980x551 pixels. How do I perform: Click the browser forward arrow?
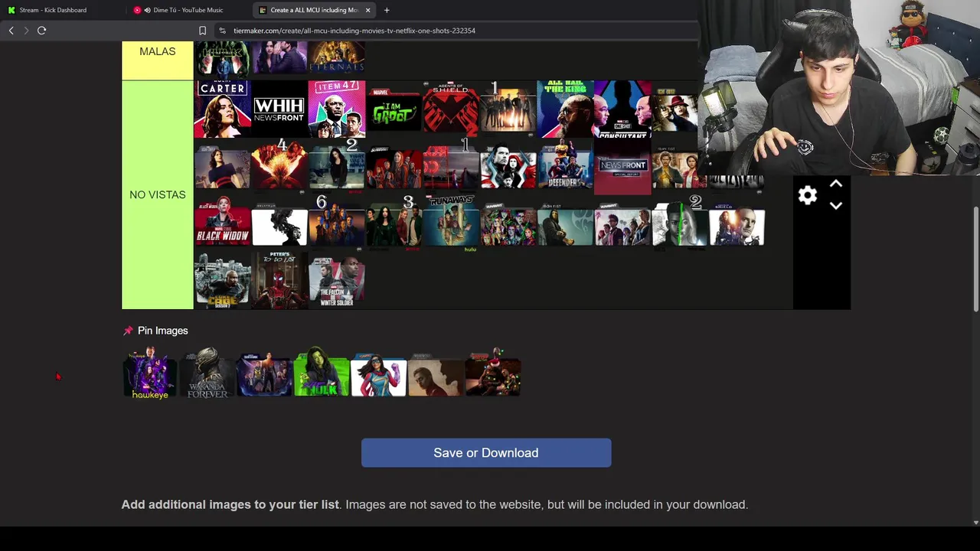point(26,31)
